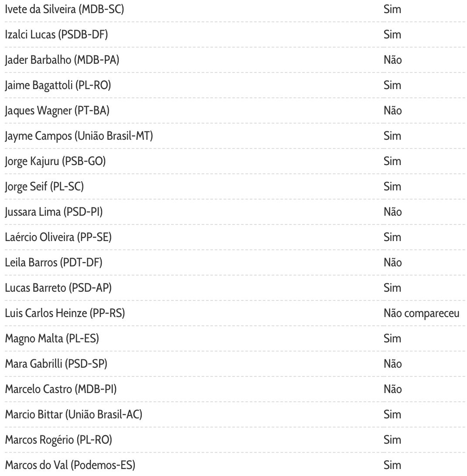Click Mara Gabrilli (PSD-SP) name

[56, 364]
